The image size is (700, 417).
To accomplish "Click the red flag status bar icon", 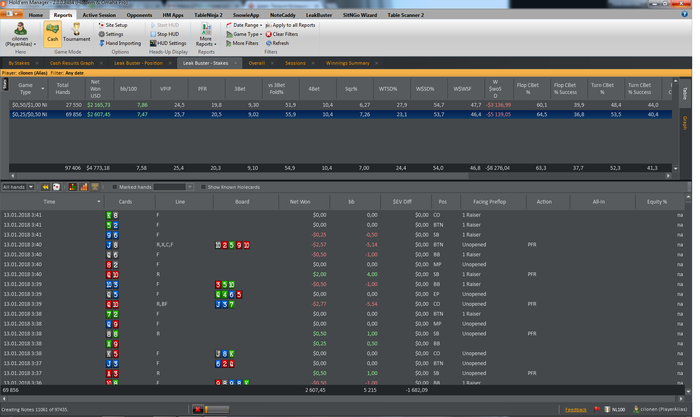I will (x=597, y=409).
